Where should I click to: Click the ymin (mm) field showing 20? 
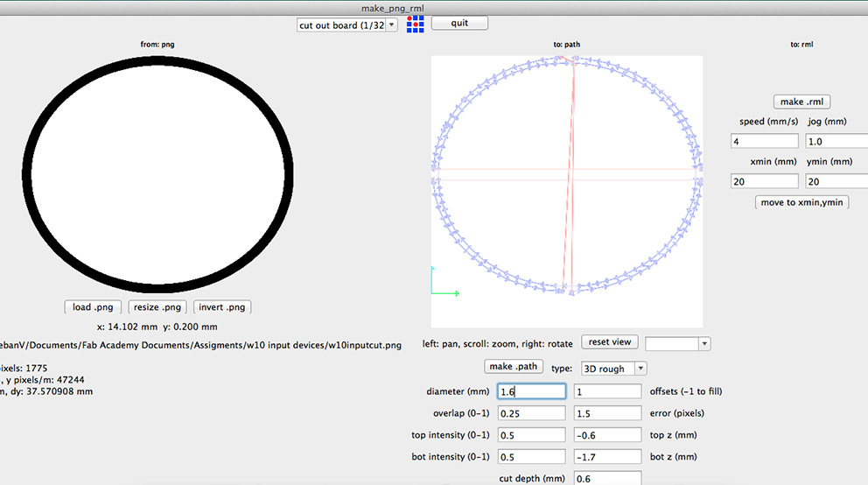click(x=836, y=181)
